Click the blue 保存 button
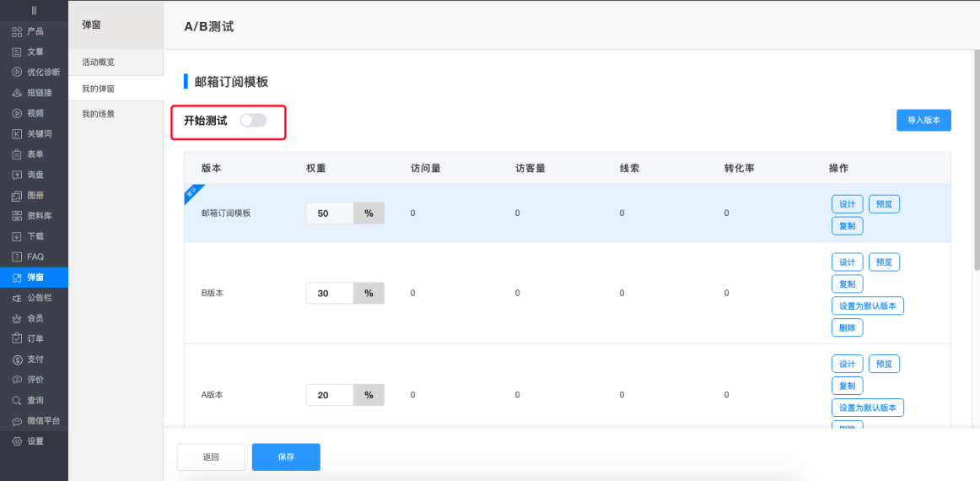 [286, 457]
